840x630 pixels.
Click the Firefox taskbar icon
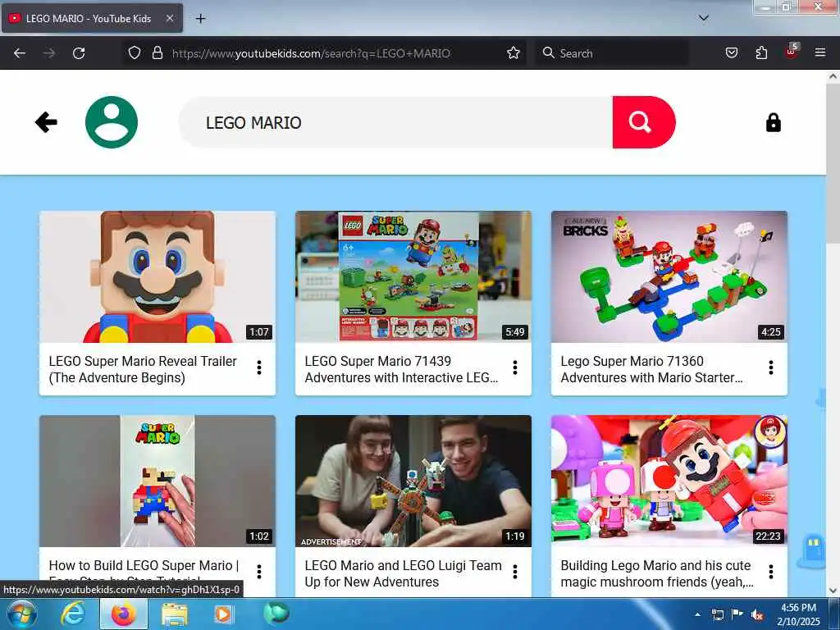coord(124,614)
